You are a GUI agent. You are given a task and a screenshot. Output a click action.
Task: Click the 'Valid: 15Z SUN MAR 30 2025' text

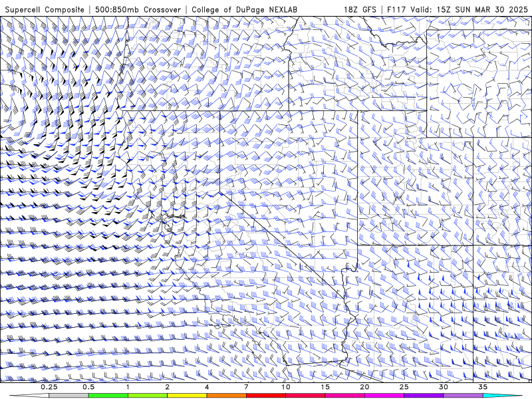pyautogui.click(x=469, y=10)
